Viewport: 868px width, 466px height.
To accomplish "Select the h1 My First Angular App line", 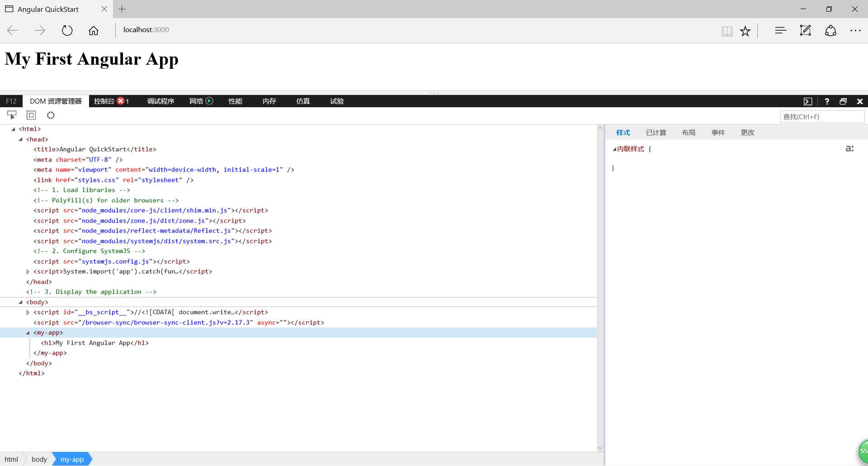I will click(x=94, y=343).
